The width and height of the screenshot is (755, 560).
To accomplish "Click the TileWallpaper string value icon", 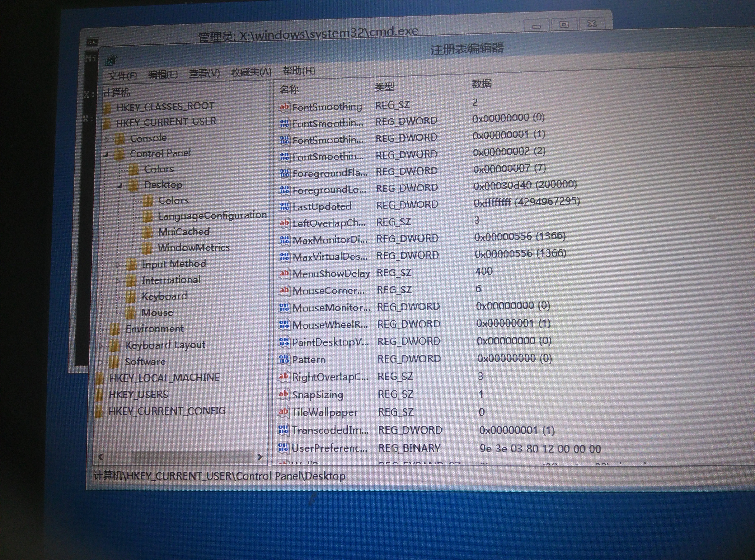I will (x=283, y=412).
